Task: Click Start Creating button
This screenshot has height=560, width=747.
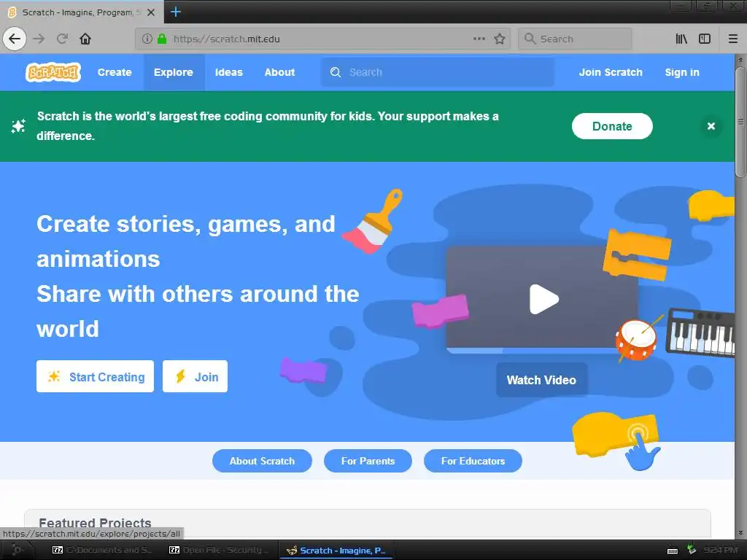Action: (95, 377)
